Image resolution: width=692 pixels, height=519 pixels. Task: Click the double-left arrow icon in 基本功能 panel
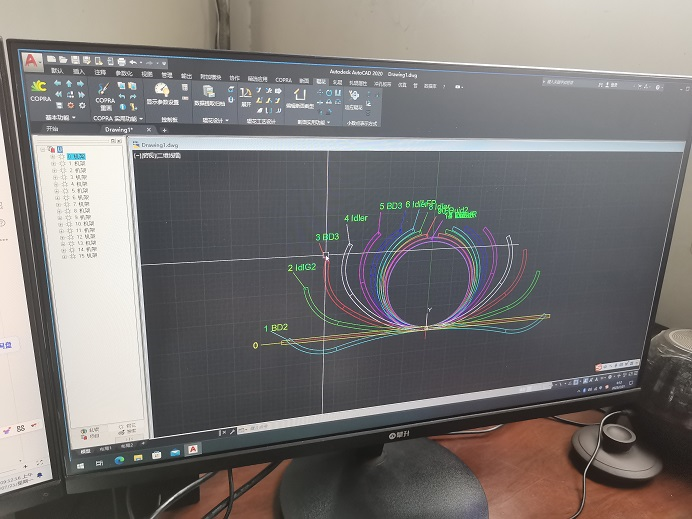tap(58, 94)
